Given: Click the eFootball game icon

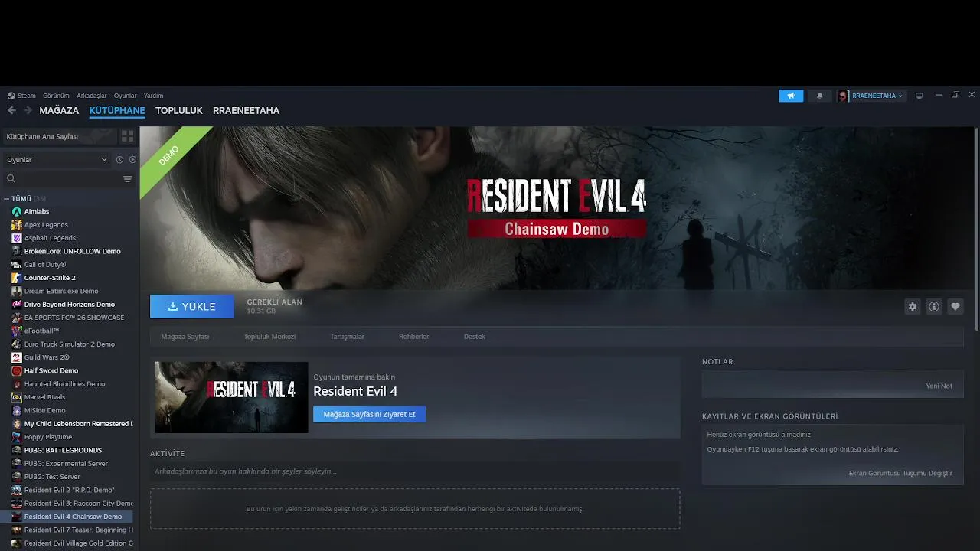Looking at the screenshot, I should click(17, 331).
